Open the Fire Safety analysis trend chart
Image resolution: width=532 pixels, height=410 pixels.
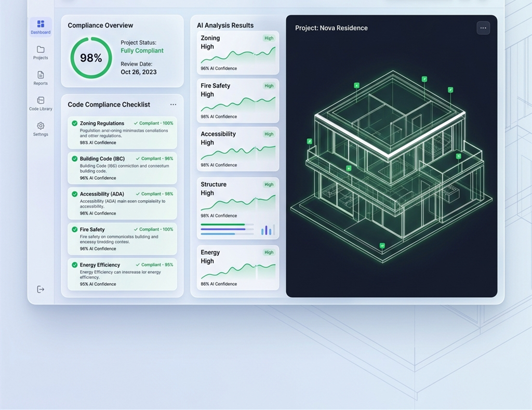pyautogui.click(x=238, y=104)
